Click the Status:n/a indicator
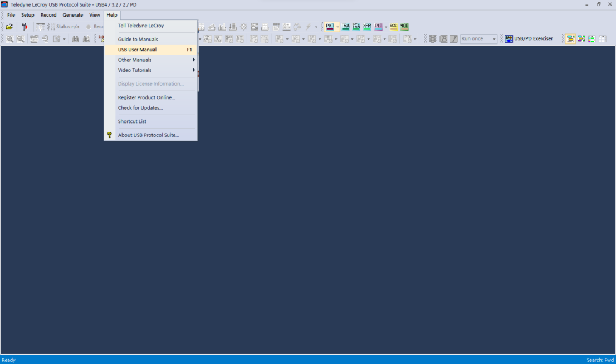This screenshot has width=616, height=364. 63,27
